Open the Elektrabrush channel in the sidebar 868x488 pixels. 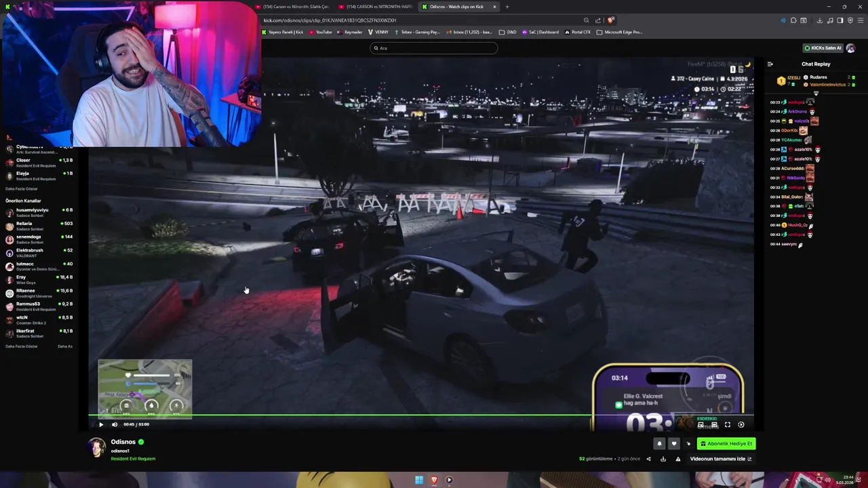point(39,252)
